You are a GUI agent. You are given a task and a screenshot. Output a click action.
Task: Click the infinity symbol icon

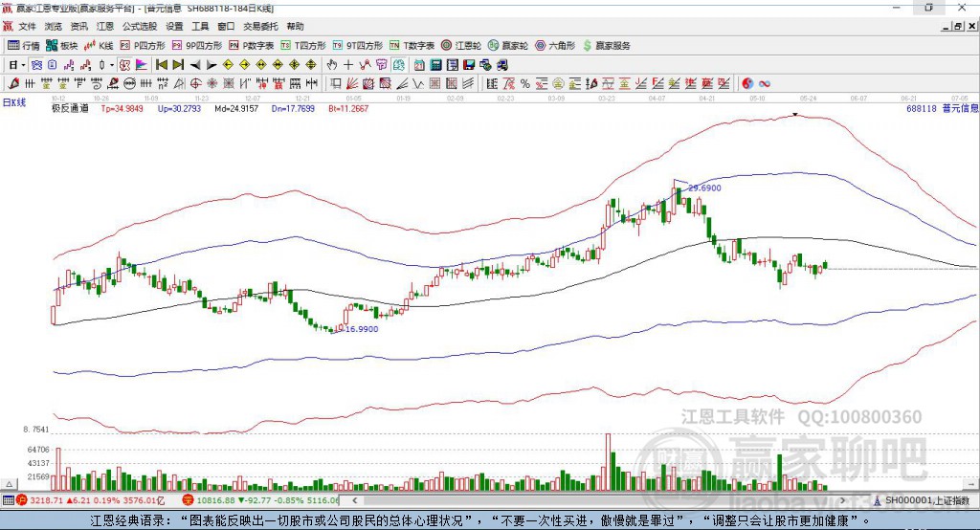pyautogui.click(x=764, y=83)
